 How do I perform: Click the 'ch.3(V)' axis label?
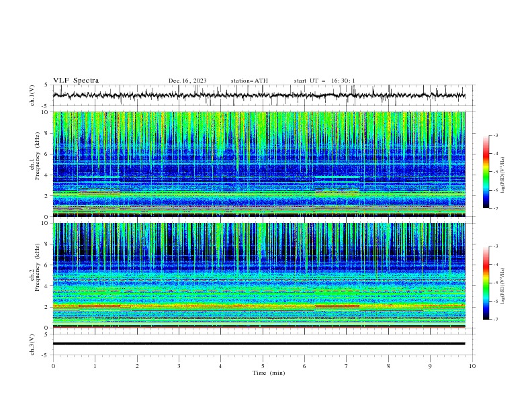(32, 345)
